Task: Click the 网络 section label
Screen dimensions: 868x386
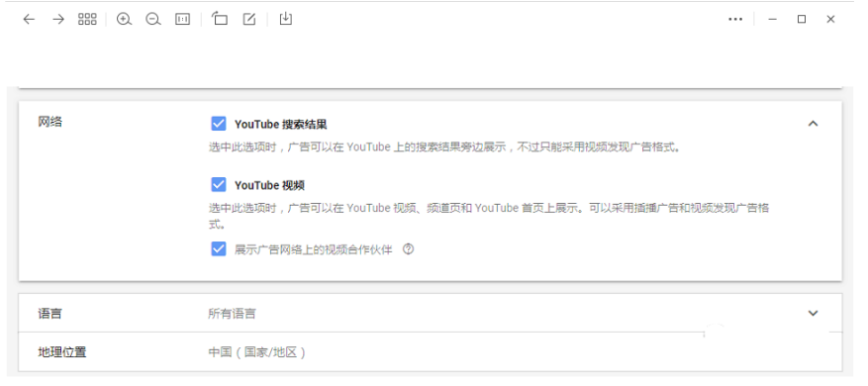Action: tap(49, 122)
